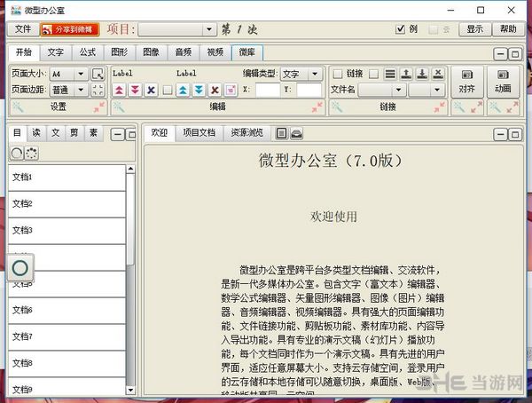
Task: Select 文档1 in the document list
Action: (66, 178)
